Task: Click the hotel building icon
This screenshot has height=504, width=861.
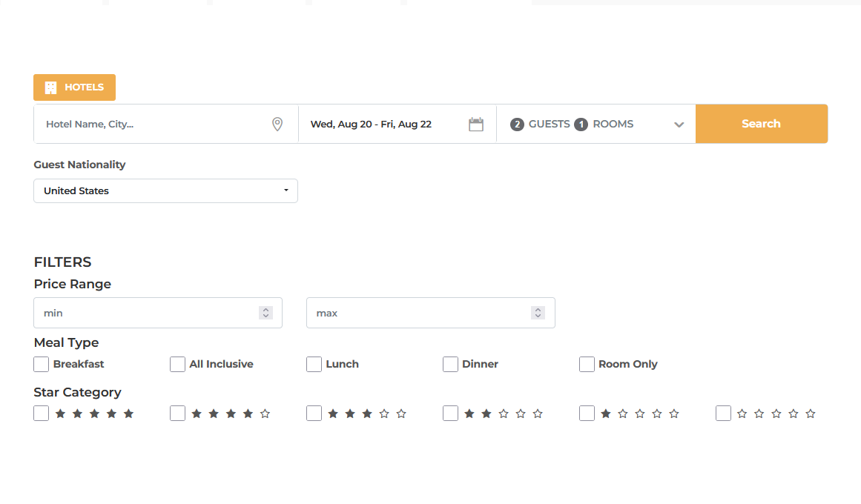Action: click(x=50, y=87)
